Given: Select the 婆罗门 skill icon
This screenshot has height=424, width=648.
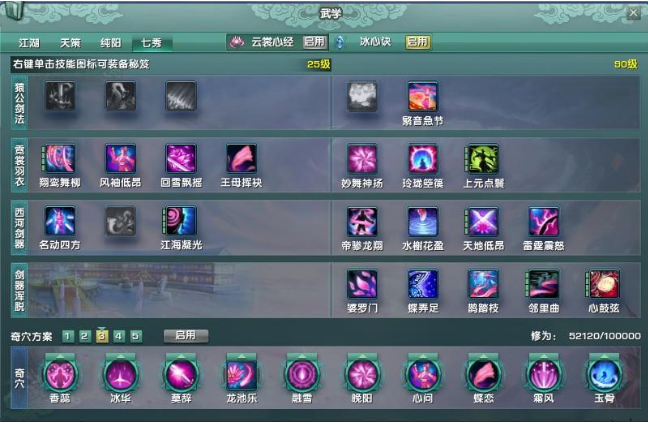Looking at the screenshot, I should tap(362, 284).
